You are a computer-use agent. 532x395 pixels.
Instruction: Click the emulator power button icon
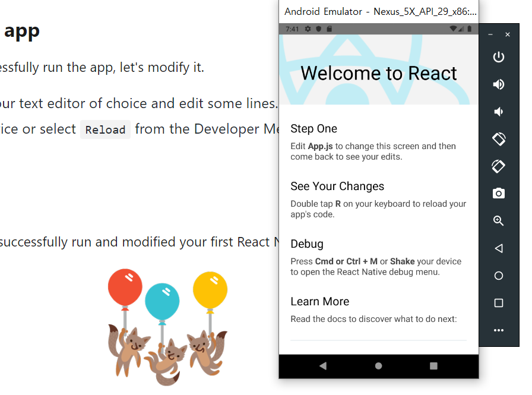pyautogui.click(x=498, y=56)
